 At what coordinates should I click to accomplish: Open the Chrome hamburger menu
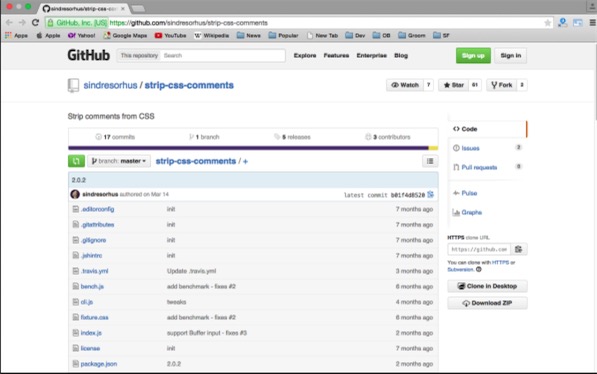tap(592, 23)
